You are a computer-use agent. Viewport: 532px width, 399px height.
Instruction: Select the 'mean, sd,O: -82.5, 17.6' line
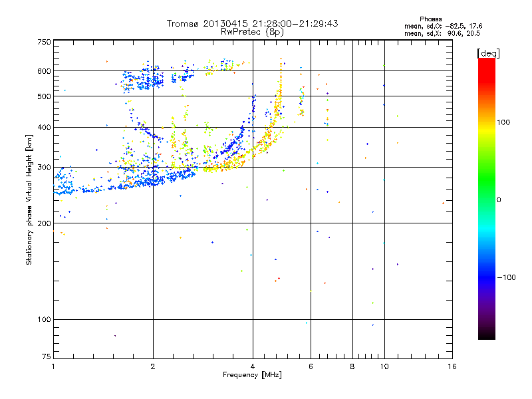tap(443, 26)
